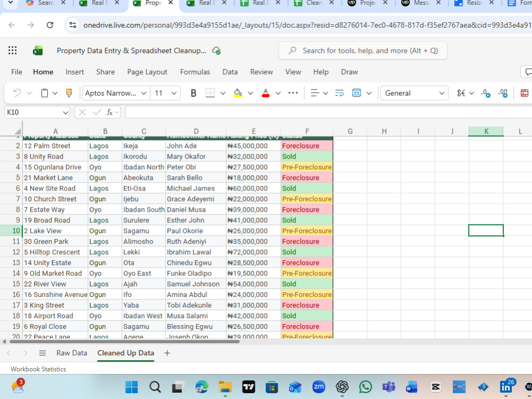Open the Data ribbon tab

pos(230,72)
